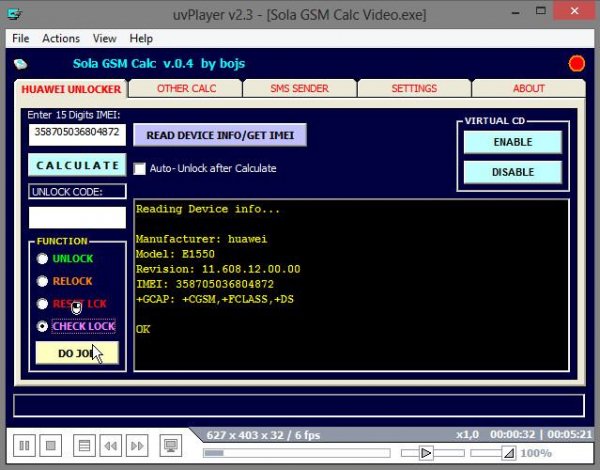Viewport: 600px width, 470px height.
Task: Click the 15 digits IMEI input field
Action: pyautogui.click(x=77, y=134)
